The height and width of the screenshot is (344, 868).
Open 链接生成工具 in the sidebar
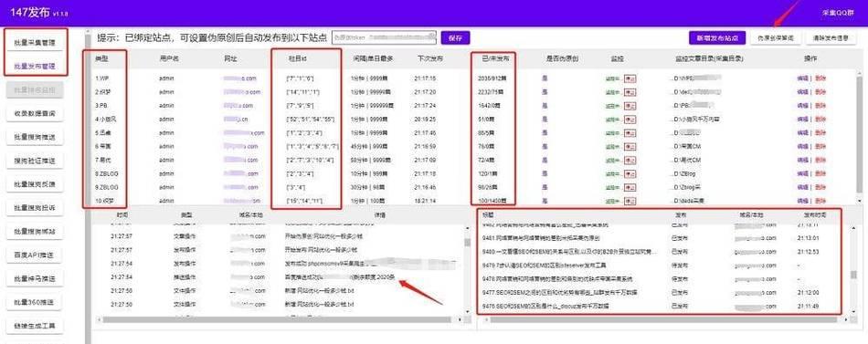point(35,326)
